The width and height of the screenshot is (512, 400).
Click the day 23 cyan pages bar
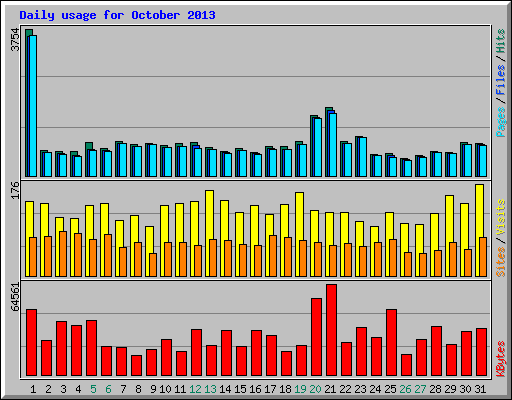click(363, 157)
